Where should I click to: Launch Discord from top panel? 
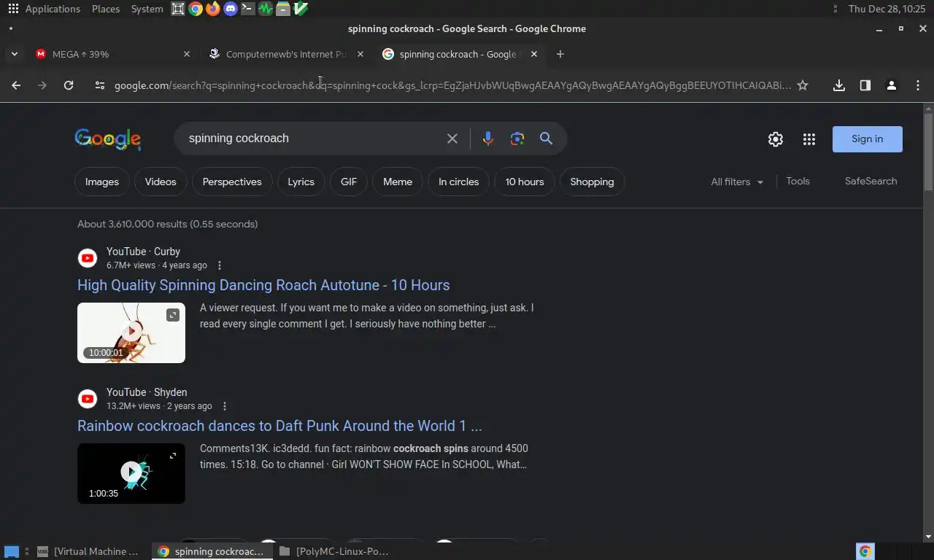point(231,9)
